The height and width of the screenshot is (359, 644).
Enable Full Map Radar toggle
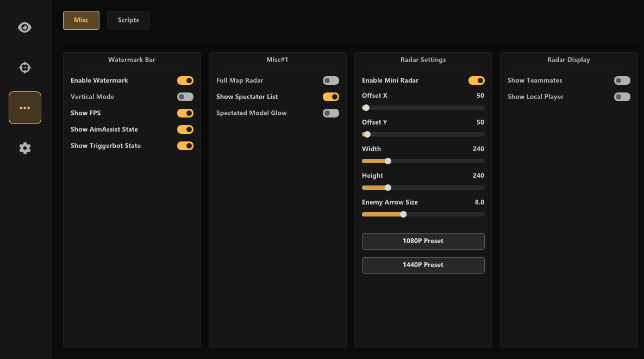[330, 81]
